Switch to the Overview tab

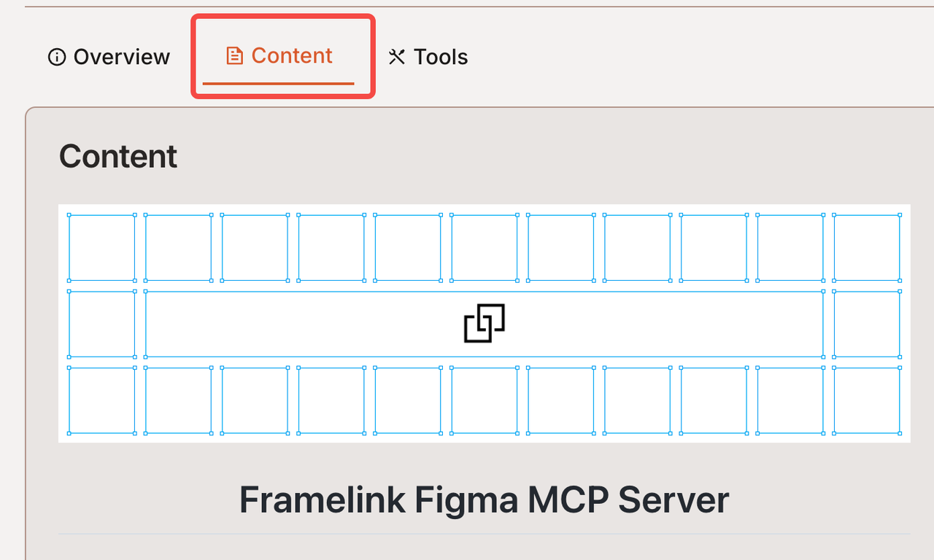tap(109, 57)
